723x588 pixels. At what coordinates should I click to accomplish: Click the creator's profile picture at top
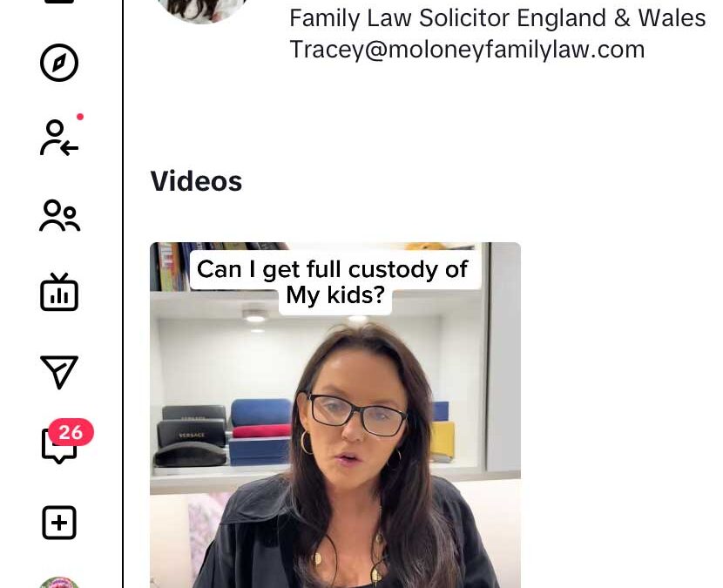(202, 10)
